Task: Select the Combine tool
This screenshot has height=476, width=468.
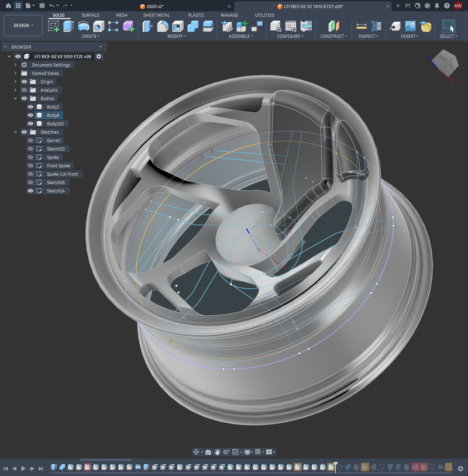Action: [193, 26]
